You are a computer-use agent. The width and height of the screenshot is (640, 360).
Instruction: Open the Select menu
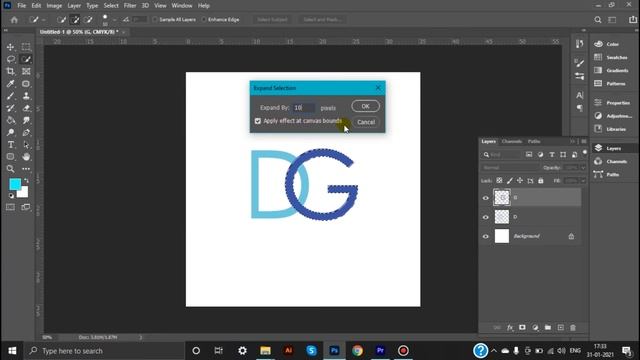click(111, 6)
